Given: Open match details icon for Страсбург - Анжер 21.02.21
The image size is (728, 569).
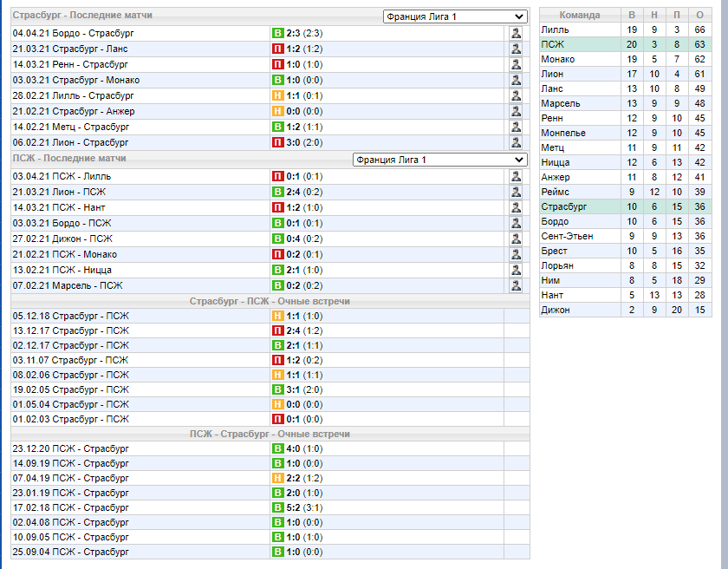Looking at the screenshot, I should (516, 111).
